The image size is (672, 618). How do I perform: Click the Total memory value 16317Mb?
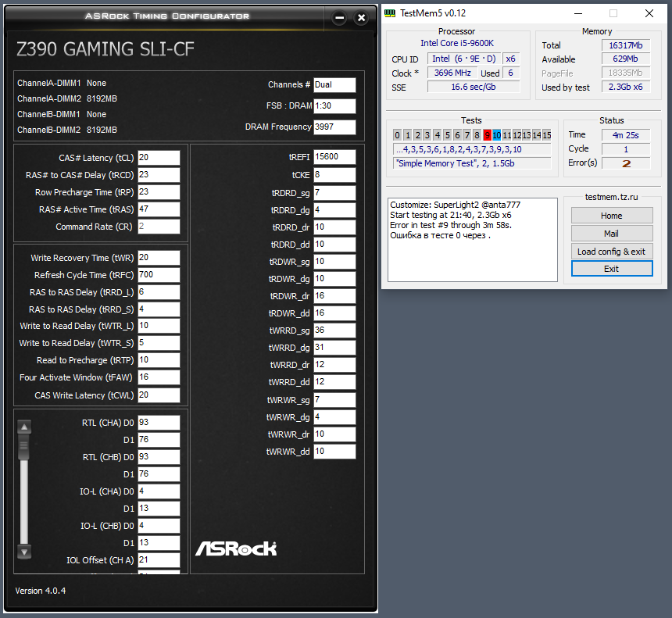coord(626,45)
